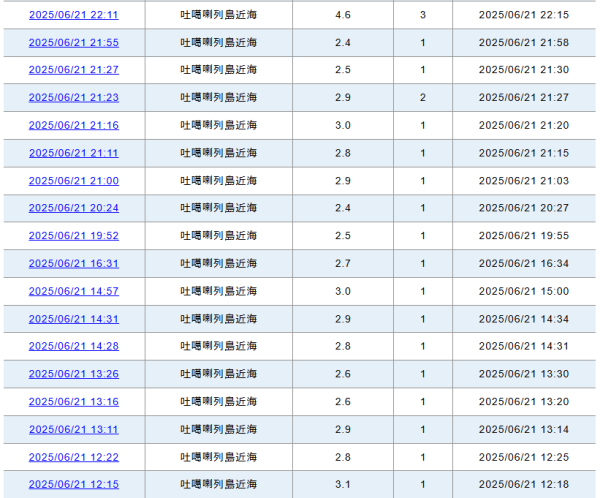
Task: Click the 2025/06/21 19:52 link
Action: coord(73,236)
